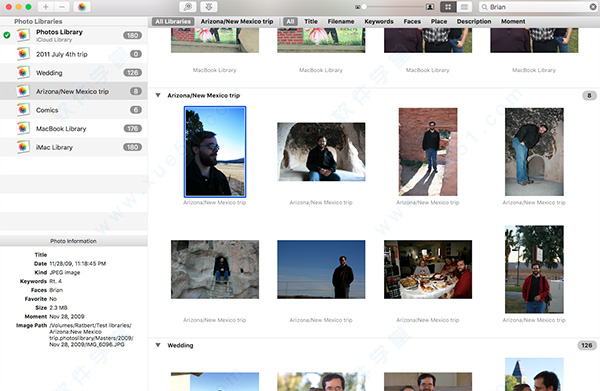Image resolution: width=600 pixels, height=391 pixels.
Task: Select photo of man standing by brick wall
Action: click(x=428, y=152)
